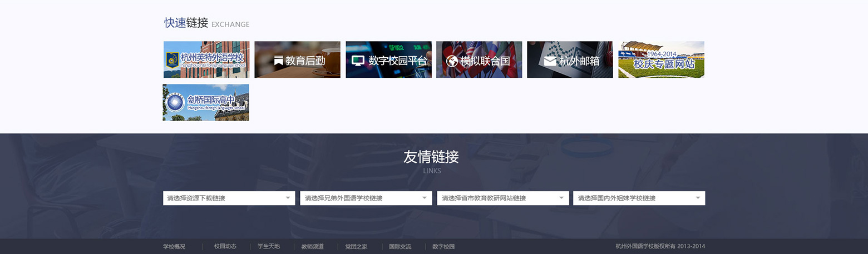The width and height of the screenshot is (868, 254).
Task: Open the 杭外邮箱 quick link tile
Action: click(570, 59)
